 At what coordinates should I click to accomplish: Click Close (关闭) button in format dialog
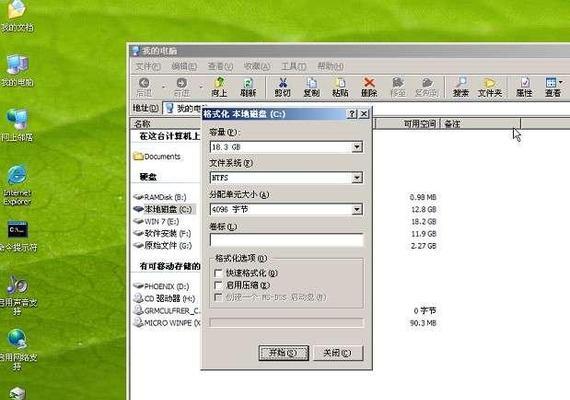[338, 353]
